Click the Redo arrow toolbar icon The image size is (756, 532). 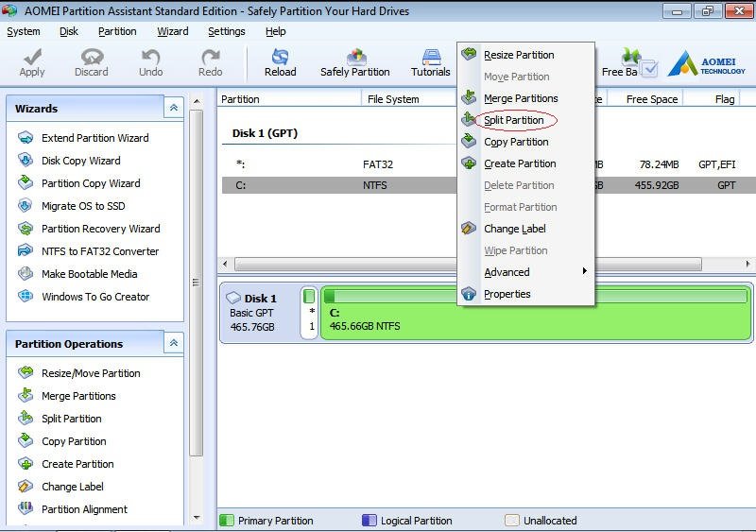[x=210, y=57]
